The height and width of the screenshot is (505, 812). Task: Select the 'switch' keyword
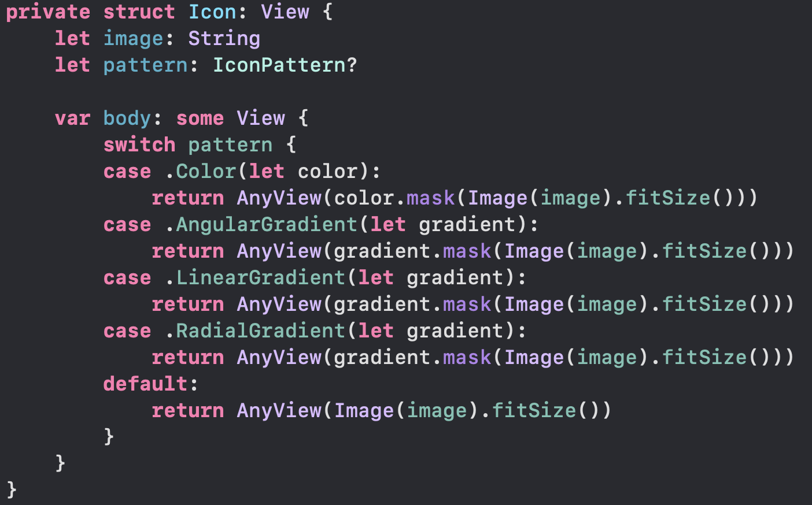pos(139,145)
